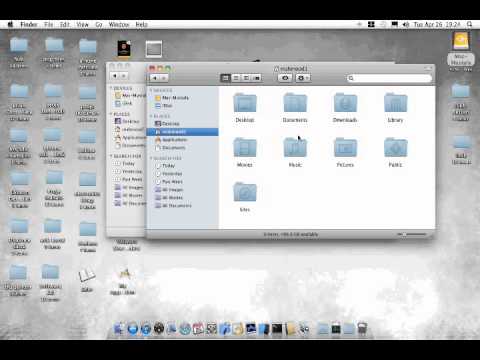Select the Pictures folder icon
The width and height of the screenshot is (480, 360).
tap(345, 148)
